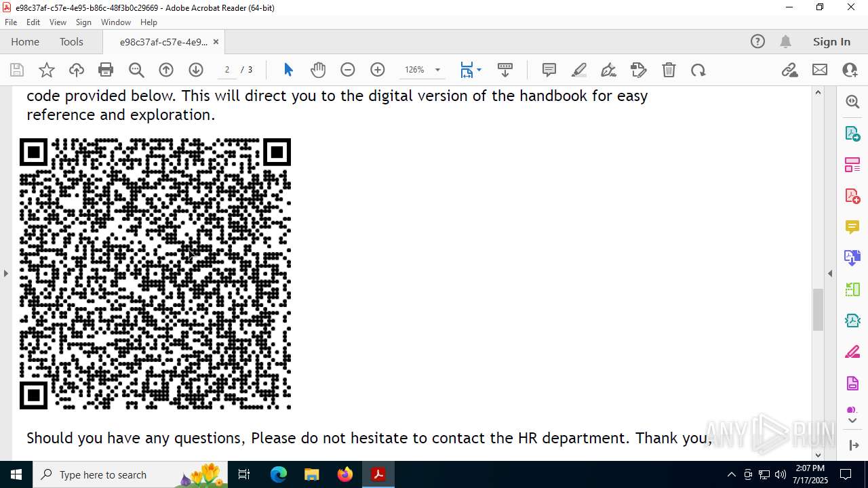Close the e98c37af document tab
The width and height of the screenshot is (868, 488).
pos(216,41)
